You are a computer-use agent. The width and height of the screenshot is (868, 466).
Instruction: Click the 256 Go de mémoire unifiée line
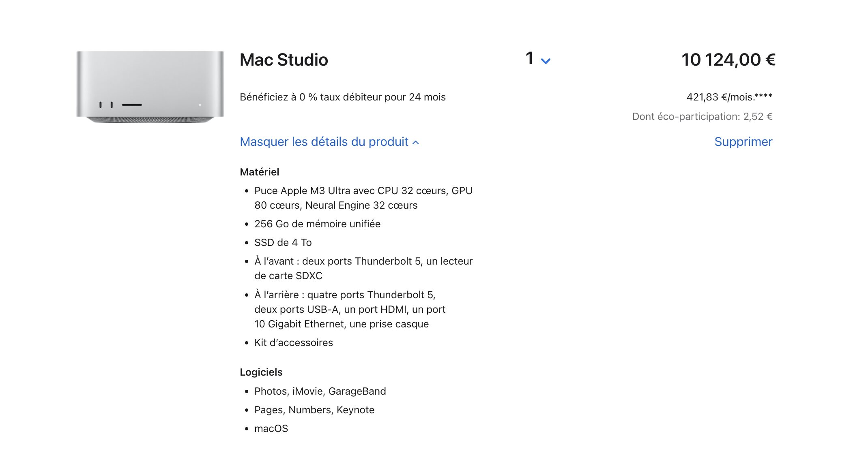317,224
